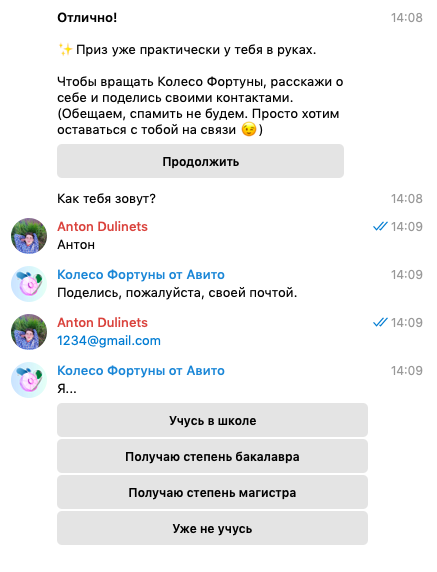
Task: Click the read double-check mark on Антон message
Action: (x=380, y=227)
